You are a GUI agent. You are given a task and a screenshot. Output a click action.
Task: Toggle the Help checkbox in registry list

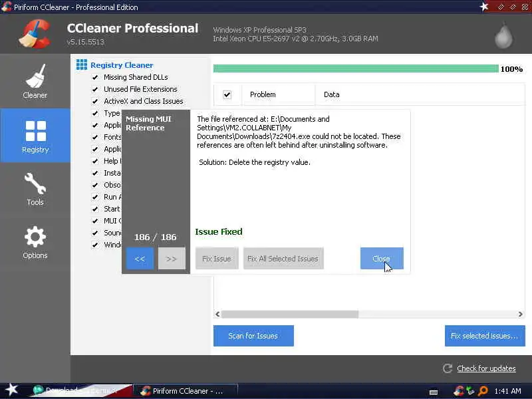(x=95, y=161)
